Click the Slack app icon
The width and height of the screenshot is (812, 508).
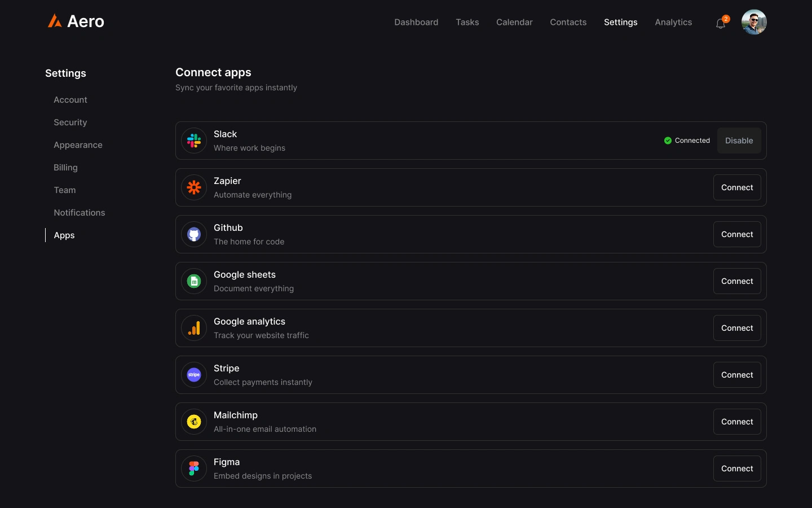point(194,141)
